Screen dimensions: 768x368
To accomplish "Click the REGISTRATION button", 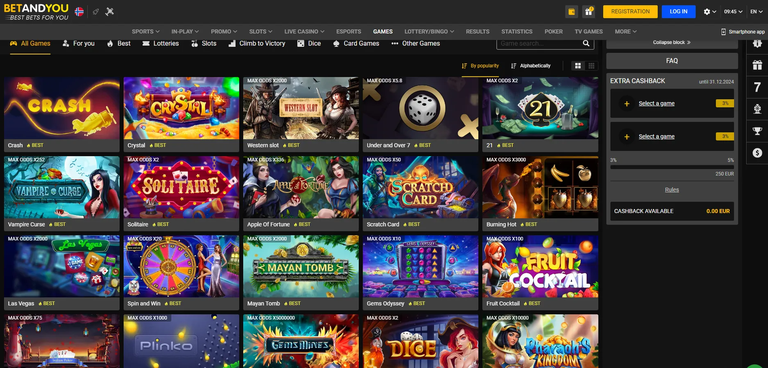I will click(x=630, y=12).
